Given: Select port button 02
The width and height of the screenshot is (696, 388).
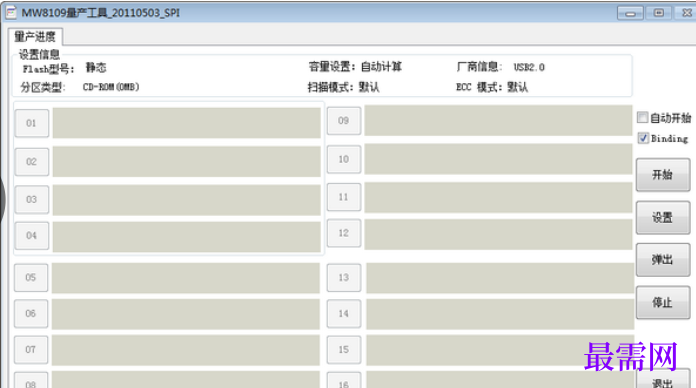Looking at the screenshot, I should (32, 162).
